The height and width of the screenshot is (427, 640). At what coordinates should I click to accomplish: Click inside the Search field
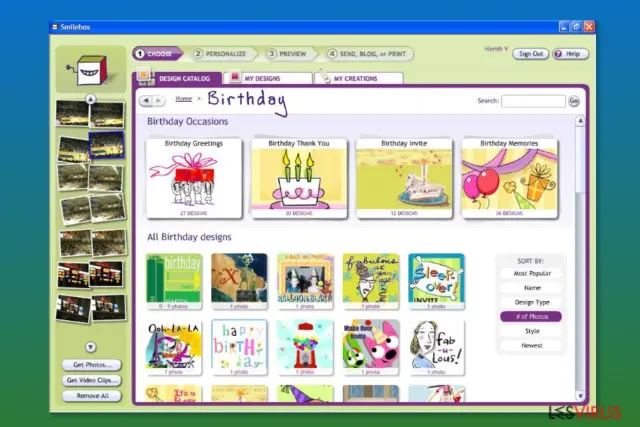533,101
